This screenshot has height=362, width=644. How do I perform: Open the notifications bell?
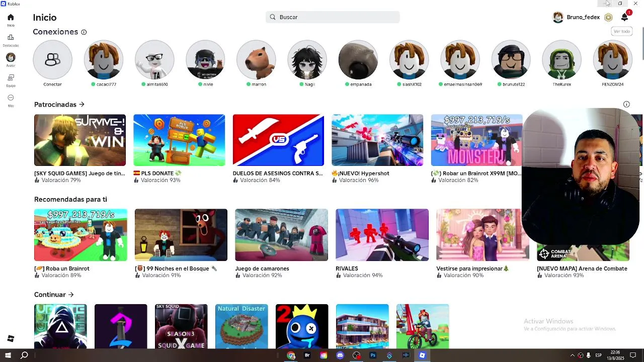(x=624, y=17)
